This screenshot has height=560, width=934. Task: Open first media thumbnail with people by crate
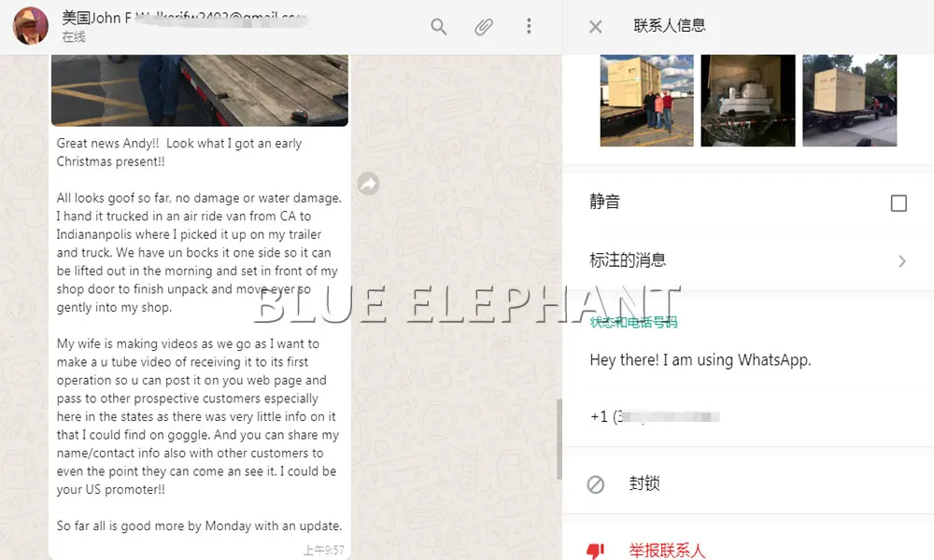(x=646, y=101)
